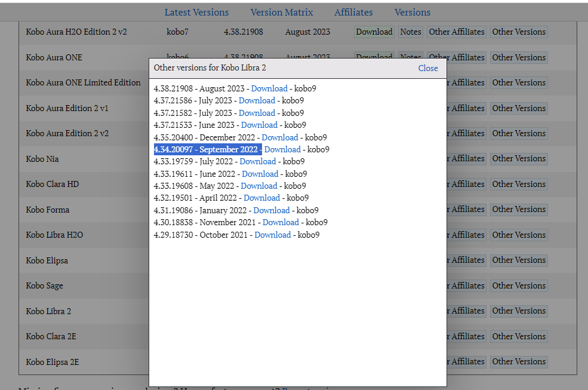Open Other Versions for Kobo Clara 2E
588x390 pixels.
[x=519, y=336]
